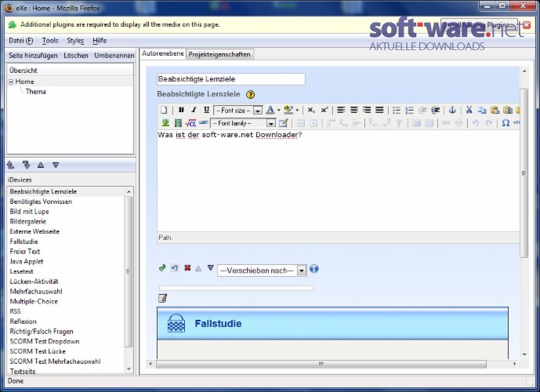Click the Löschen button
540x392 pixels.
[x=76, y=56]
